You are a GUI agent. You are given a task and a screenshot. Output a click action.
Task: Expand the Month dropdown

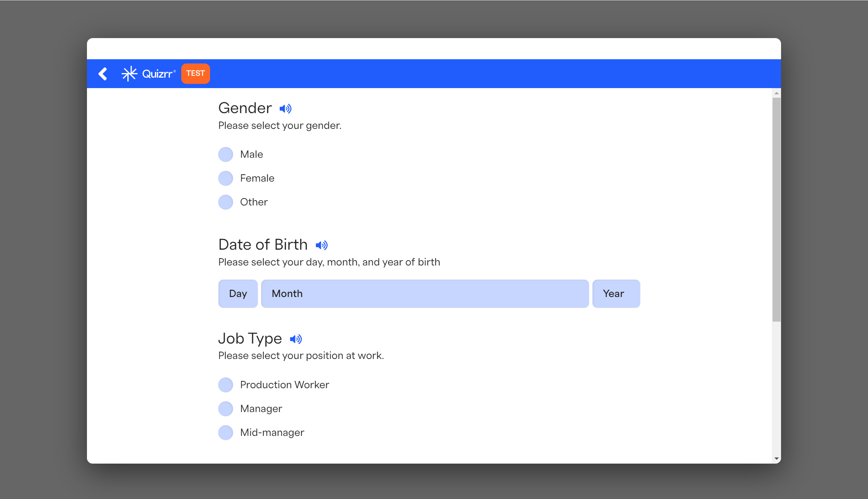click(425, 294)
